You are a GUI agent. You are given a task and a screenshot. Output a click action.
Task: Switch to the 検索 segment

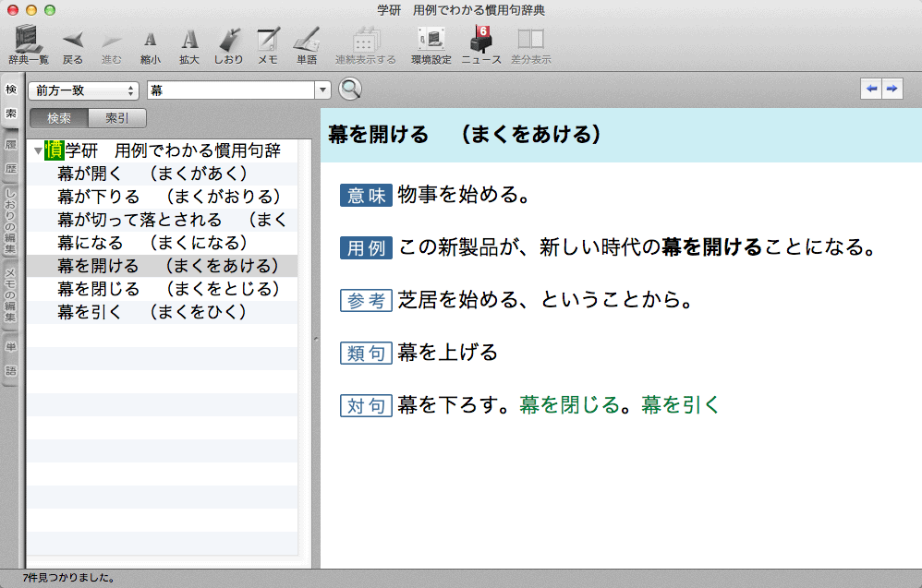59,118
